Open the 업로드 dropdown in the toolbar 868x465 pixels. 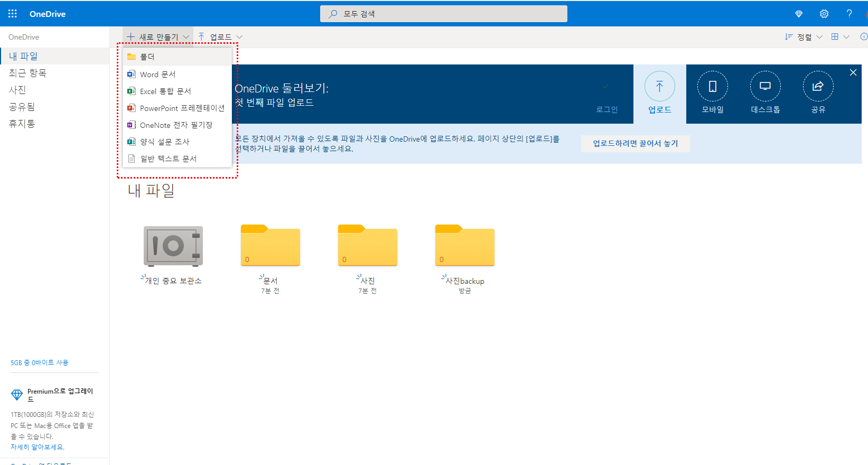click(220, 37)
